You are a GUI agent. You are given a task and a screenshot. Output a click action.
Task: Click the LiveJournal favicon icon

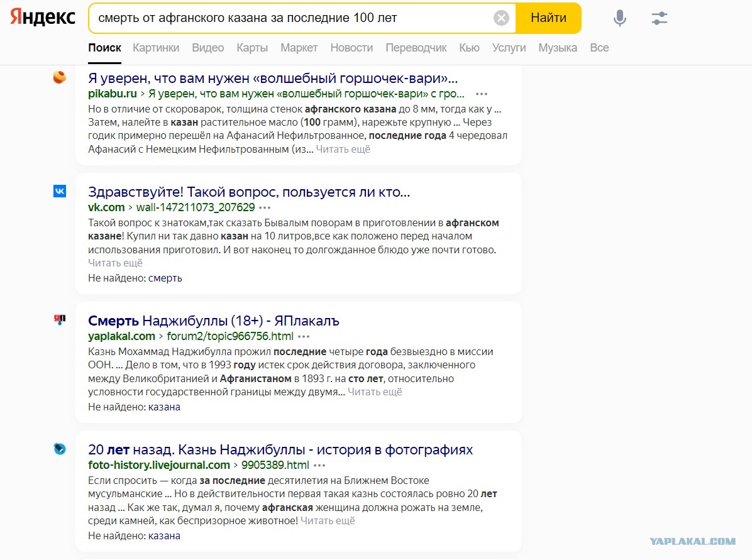(60, 449)
